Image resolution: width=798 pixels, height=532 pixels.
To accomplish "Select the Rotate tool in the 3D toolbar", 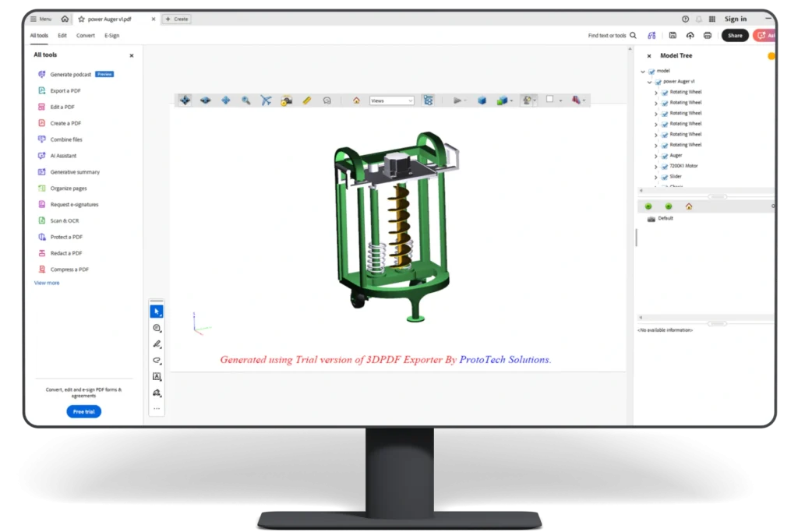I will [x=184, y=100].
